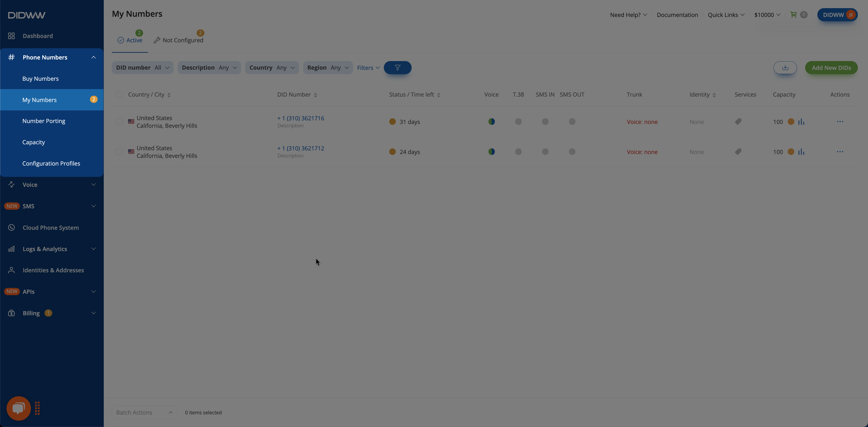Image resolution: width=868 pixels, height=427 pixels.
Task: Click the download export icon button
Action: tap(785, 68)
